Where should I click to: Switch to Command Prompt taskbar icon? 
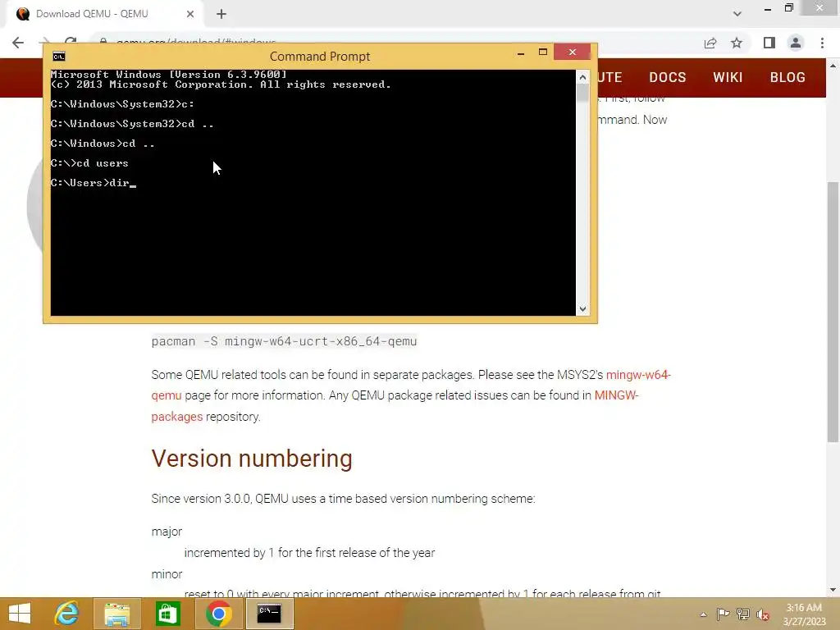click(x=269, y=614)
